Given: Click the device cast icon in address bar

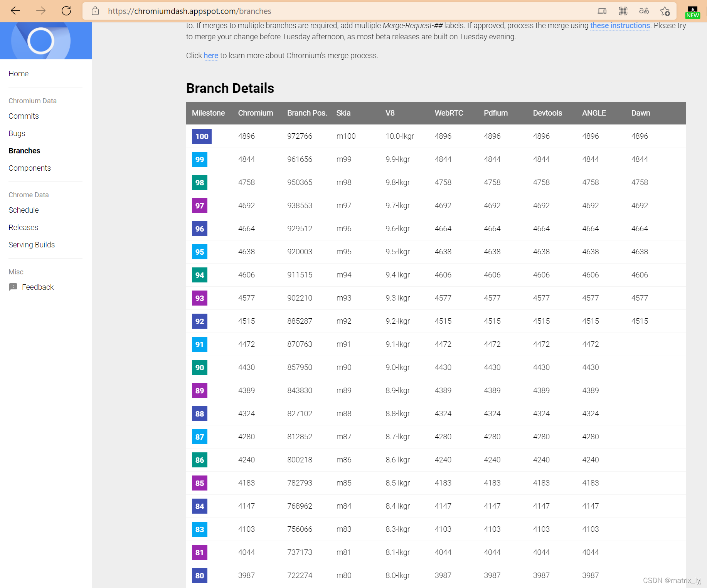Looking at the screenshot, I should point(602,11).
